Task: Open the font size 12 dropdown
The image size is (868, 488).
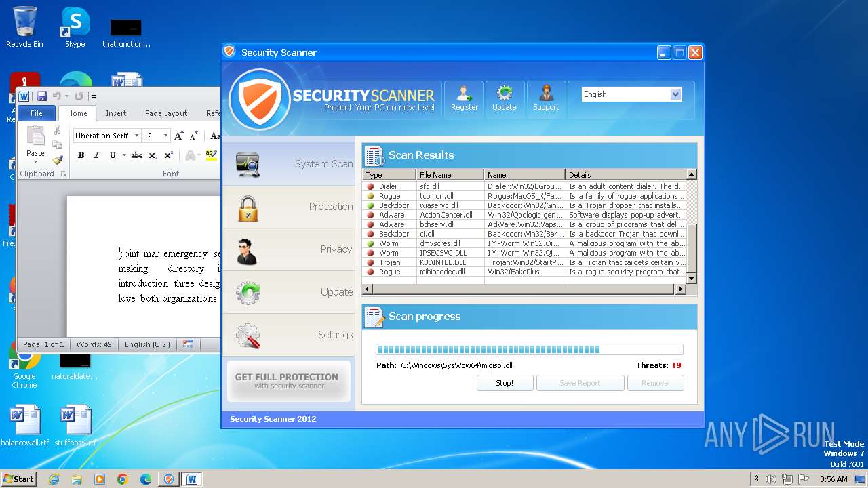Action: tap(166, 136)
